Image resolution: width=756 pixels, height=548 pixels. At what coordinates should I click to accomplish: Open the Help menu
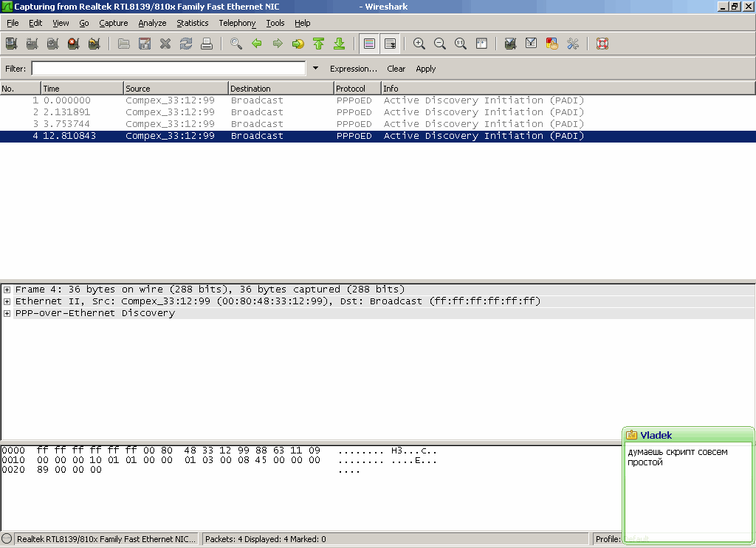click(x=302, y=23)
